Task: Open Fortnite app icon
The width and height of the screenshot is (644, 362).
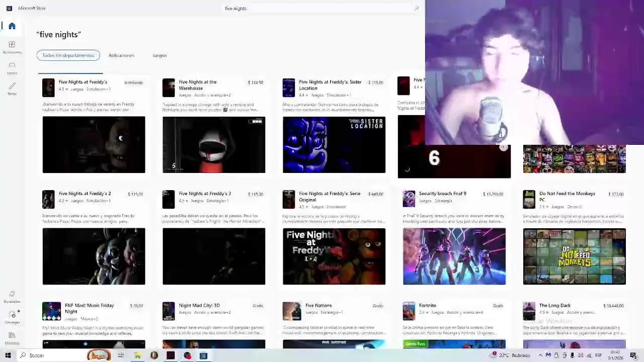Action: (409, 311)
